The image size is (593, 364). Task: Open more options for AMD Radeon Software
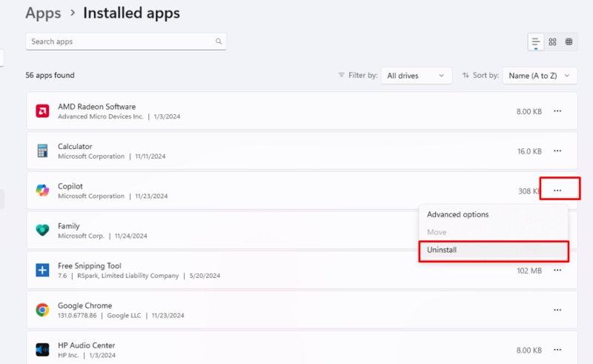pos(557,111)
